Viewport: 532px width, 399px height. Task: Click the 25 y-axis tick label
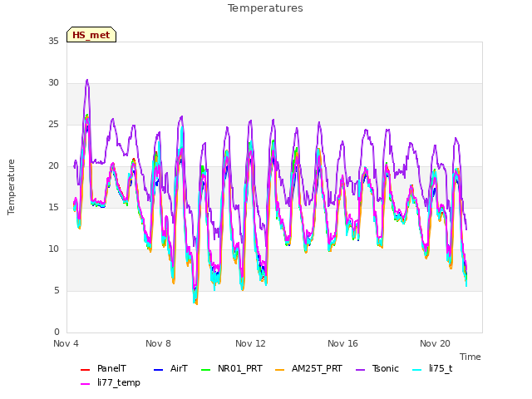(53, 125)
